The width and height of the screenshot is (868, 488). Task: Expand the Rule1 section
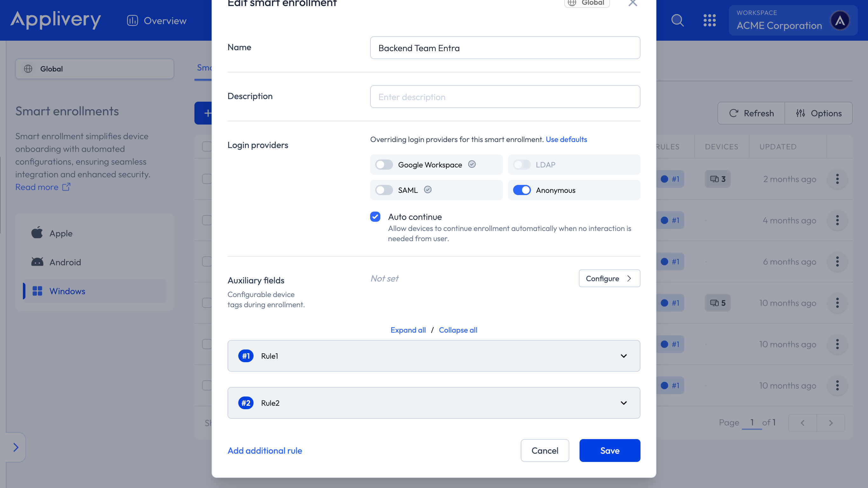[x=623, y=356]
